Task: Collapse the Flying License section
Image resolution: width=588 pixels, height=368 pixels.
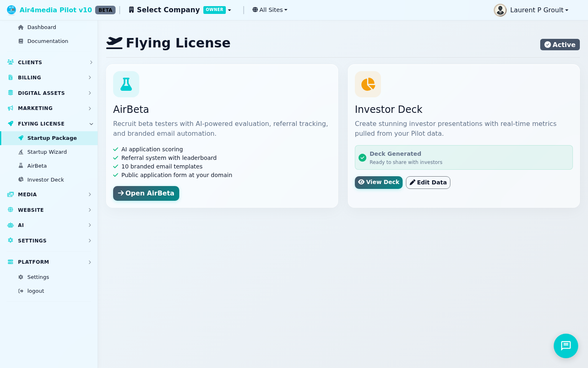Action: pyautogui.click(x=91, y=123)
